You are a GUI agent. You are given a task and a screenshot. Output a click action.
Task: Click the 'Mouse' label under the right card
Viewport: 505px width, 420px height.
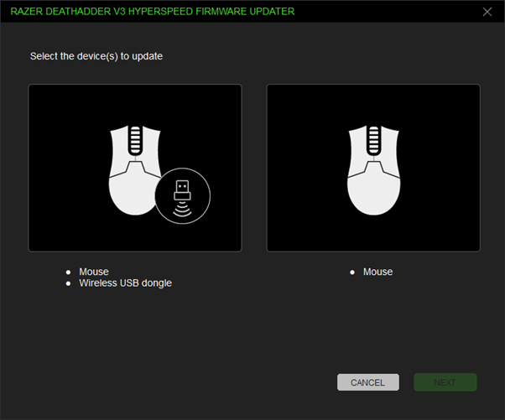coord(377,272)
